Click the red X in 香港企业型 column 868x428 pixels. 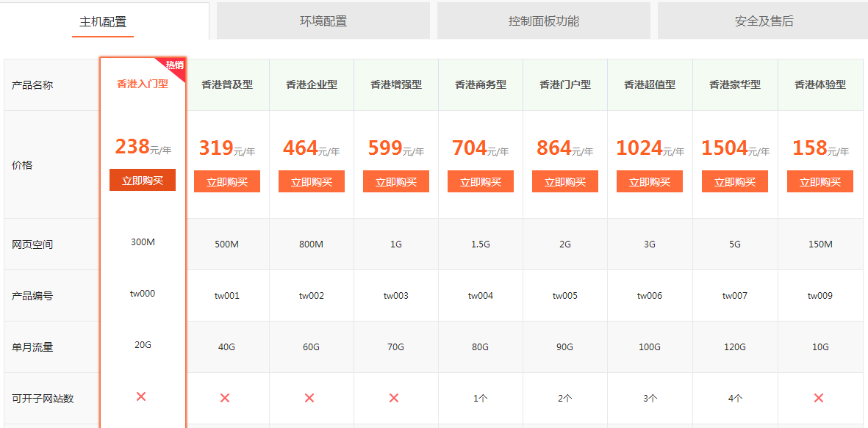[309, 398]
